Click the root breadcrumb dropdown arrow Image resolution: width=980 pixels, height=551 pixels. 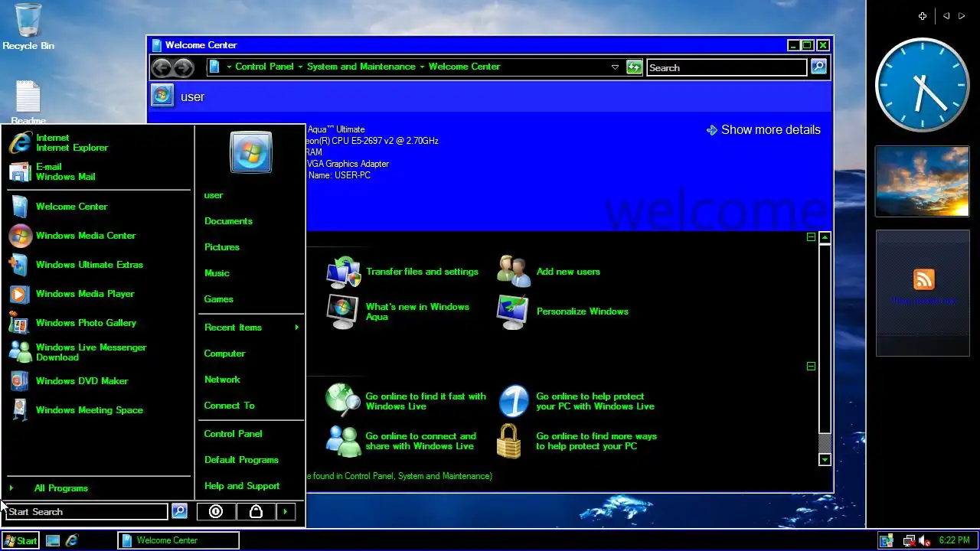[x=229, y=67]
